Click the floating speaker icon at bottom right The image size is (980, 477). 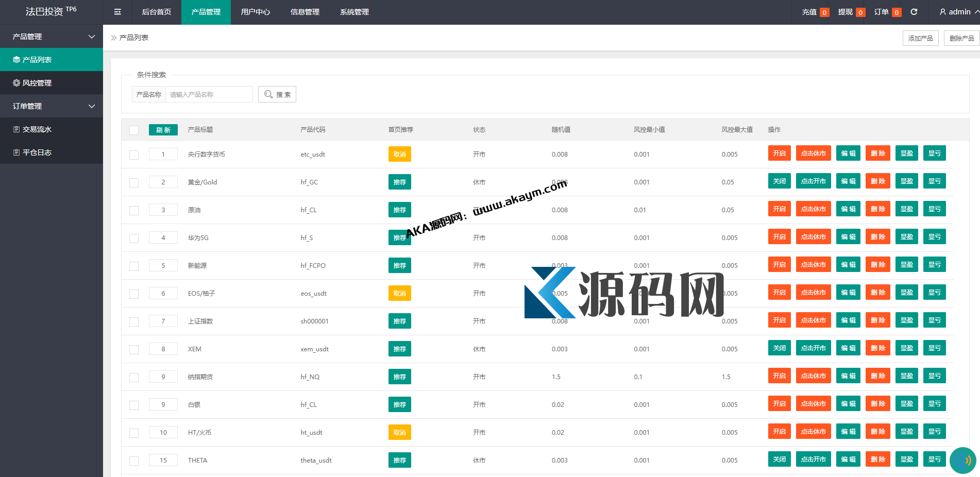point(962,460)
